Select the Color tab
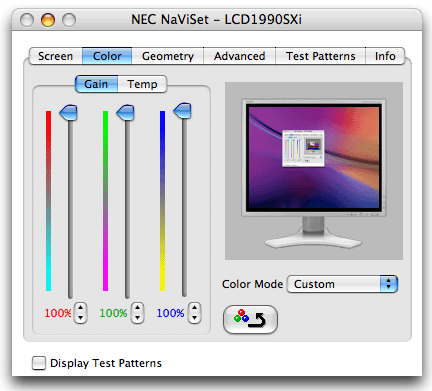432x391 pixels. [x=107, y=56]
